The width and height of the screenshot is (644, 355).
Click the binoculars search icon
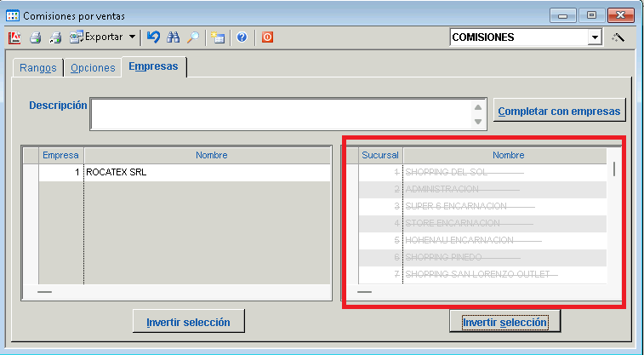[174, 37]
